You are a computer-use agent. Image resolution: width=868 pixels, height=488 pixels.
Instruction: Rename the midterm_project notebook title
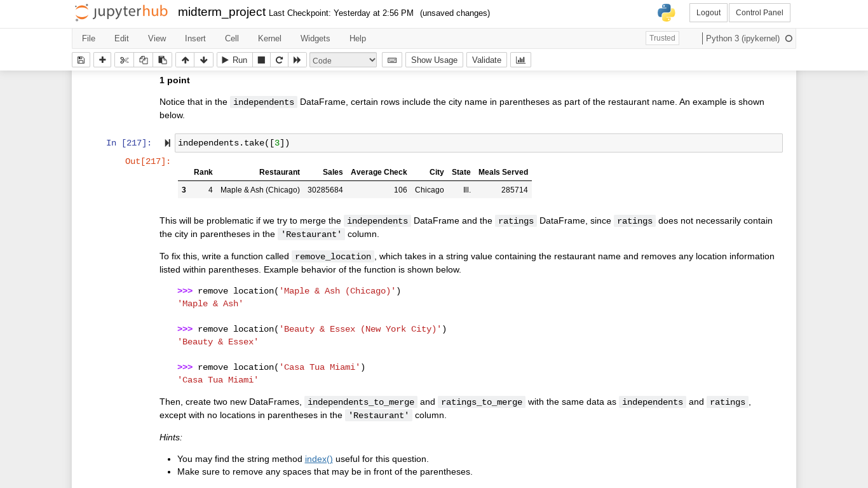(x=222, y=12)
